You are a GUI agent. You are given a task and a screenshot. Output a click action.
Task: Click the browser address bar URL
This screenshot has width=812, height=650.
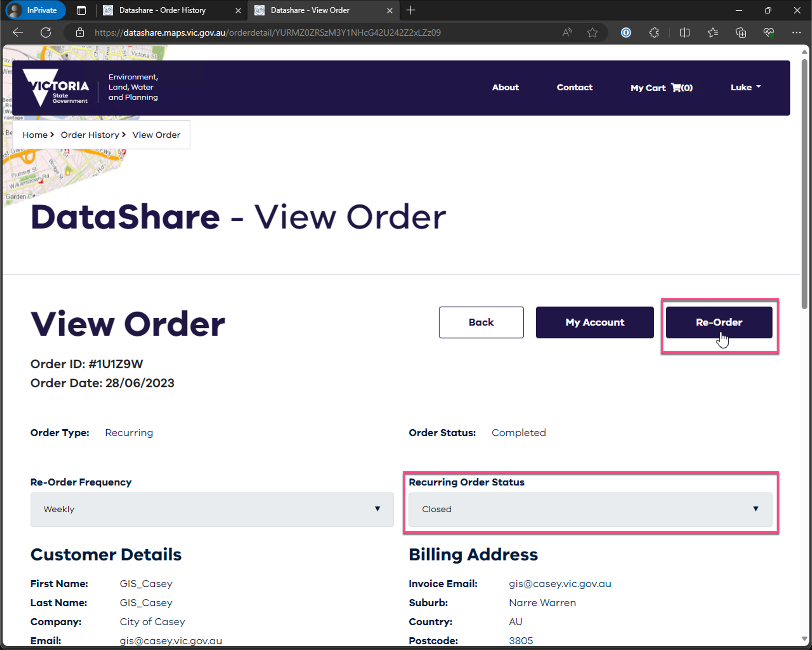[267, 33]
